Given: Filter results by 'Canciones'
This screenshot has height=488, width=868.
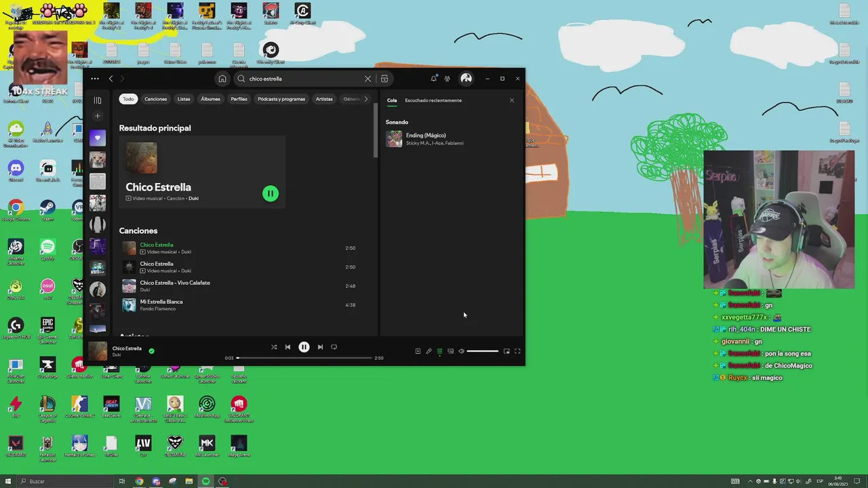Looking at the screenshot, I should (x=155, y=99).
